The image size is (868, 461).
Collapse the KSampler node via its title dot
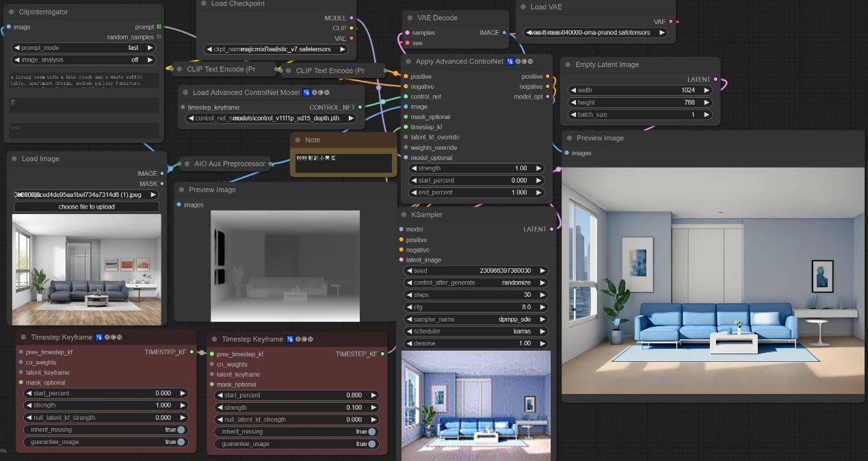[x=405, y=215]
